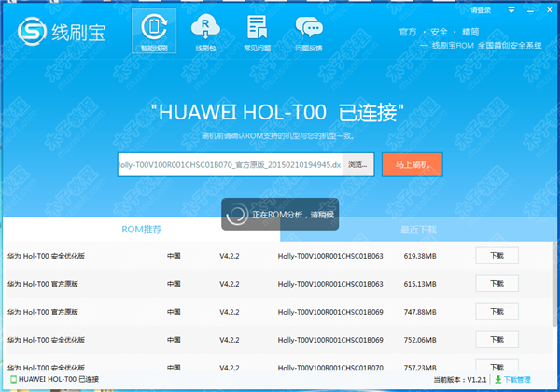The height and width of the screenshot is (392, 560).
Task: Click the connected device icon in status bar
Action: coord(13,379)
